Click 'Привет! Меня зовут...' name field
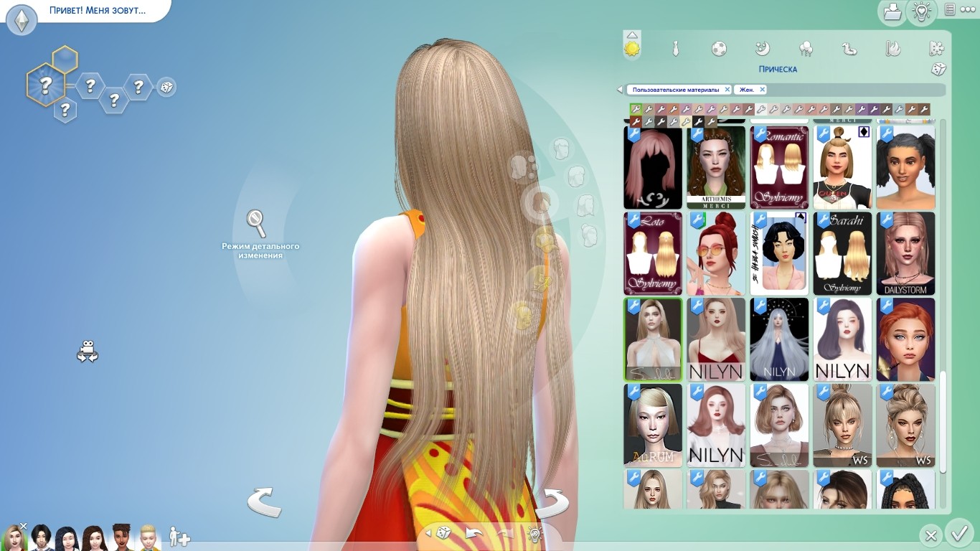The width and height of the screenshot is (980, 551). (x=97, y=11)
